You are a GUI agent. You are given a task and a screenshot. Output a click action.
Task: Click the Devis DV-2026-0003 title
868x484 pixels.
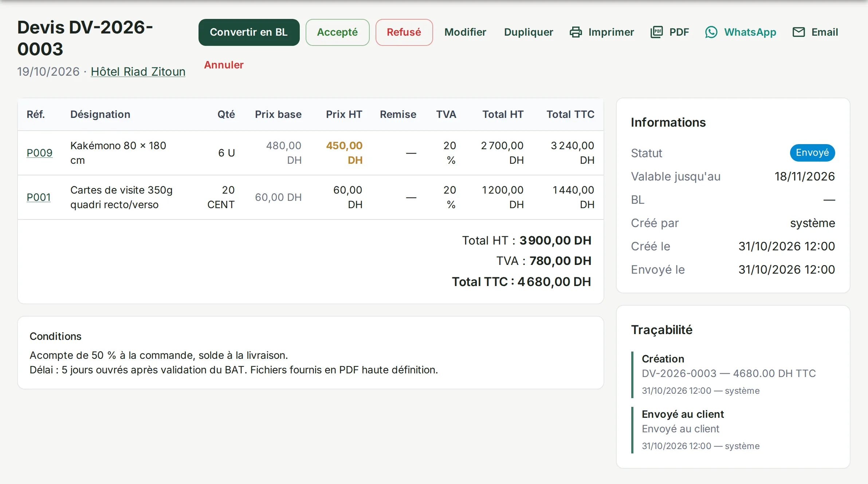85,38
